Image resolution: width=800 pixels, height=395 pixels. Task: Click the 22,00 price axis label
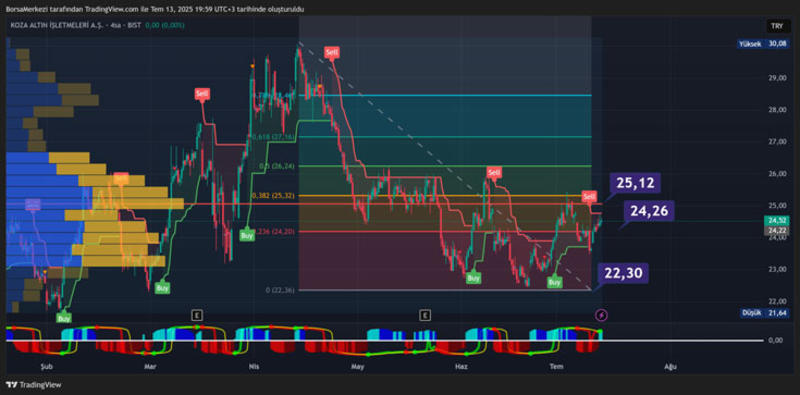[778, 301]
